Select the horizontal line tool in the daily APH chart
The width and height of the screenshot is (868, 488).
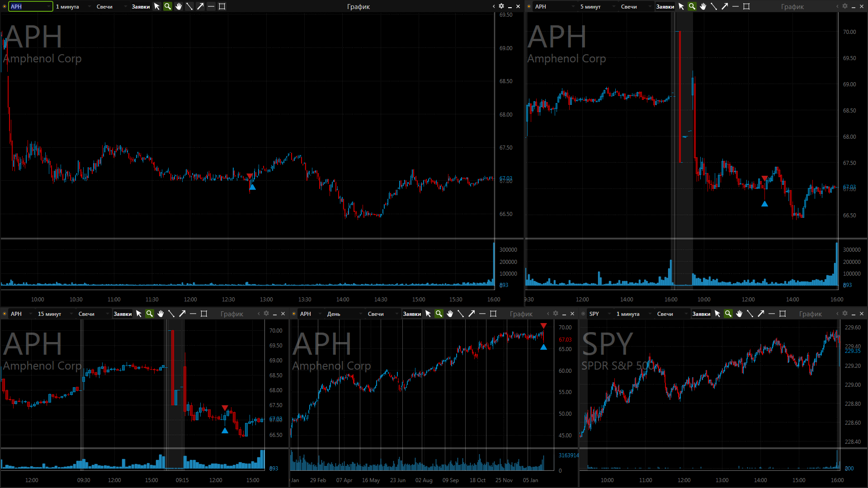[x=482, y=314]
